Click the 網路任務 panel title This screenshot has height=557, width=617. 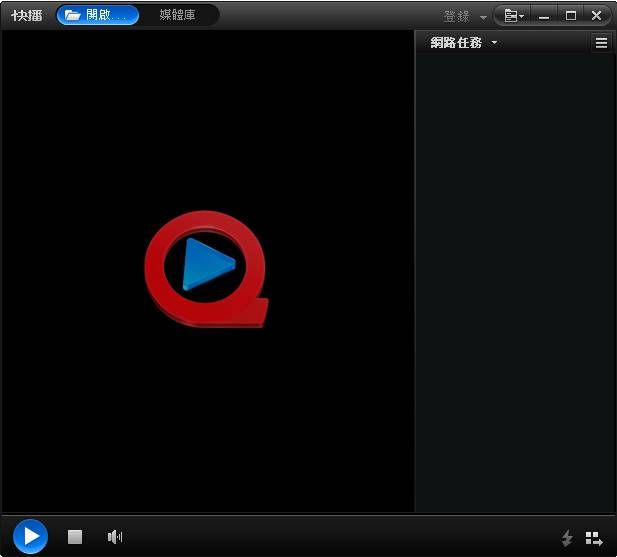click(456, 43)
